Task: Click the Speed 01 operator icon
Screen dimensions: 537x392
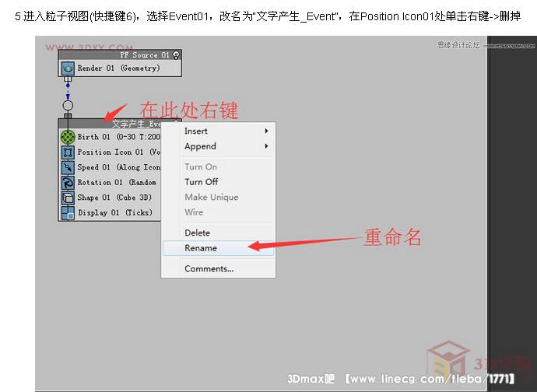Action: point(68,167)
